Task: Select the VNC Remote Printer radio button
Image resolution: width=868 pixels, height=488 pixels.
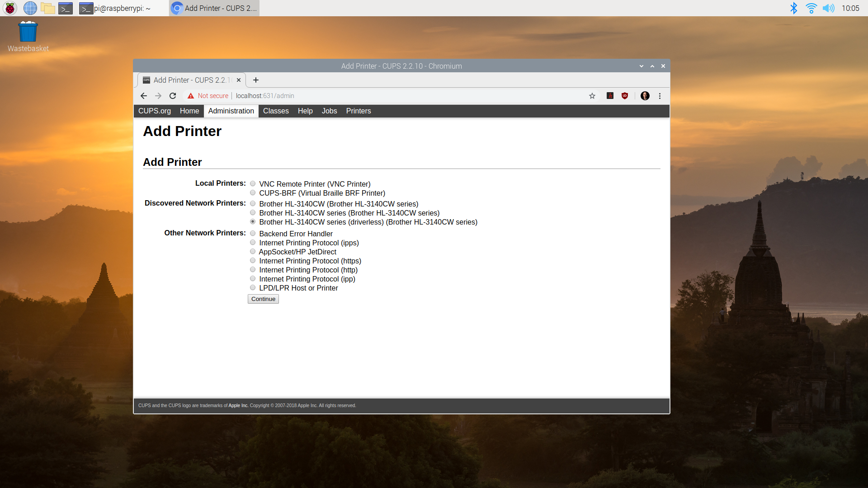Action: point(253,183)
